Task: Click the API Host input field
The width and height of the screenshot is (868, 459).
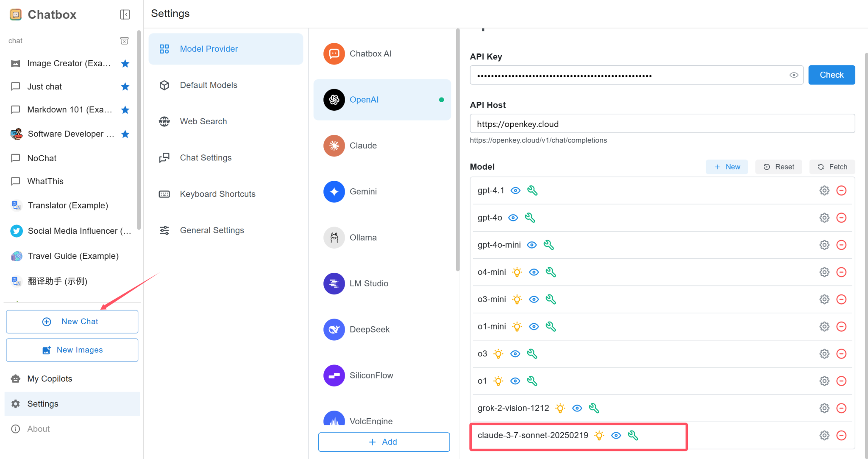Action: 662,124
